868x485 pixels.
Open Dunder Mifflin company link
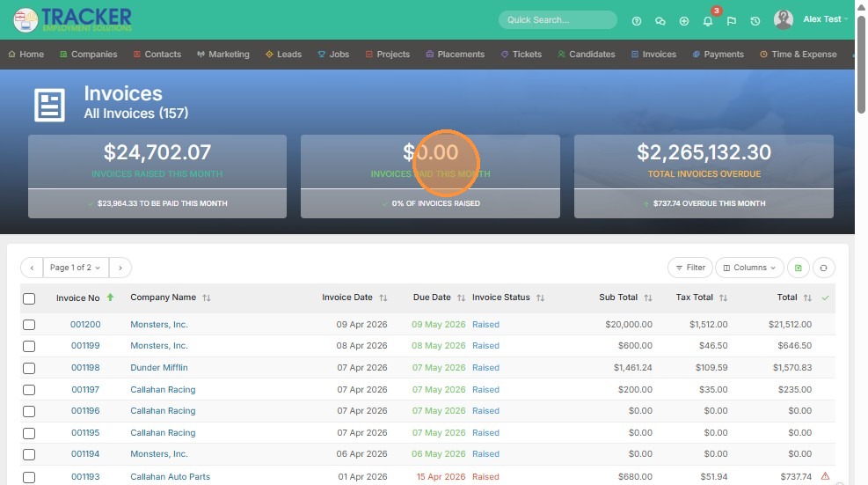tap(159, 368)
